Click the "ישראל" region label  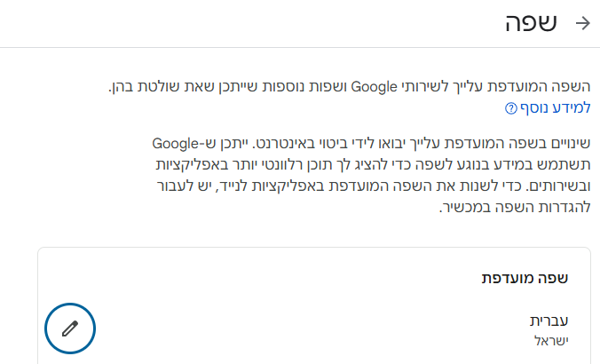pos(550,340)
